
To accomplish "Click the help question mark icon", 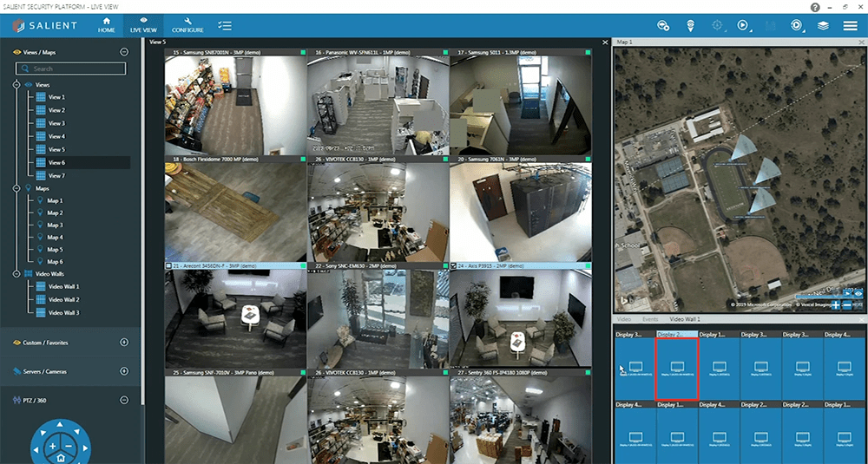I will coord(815,7).
